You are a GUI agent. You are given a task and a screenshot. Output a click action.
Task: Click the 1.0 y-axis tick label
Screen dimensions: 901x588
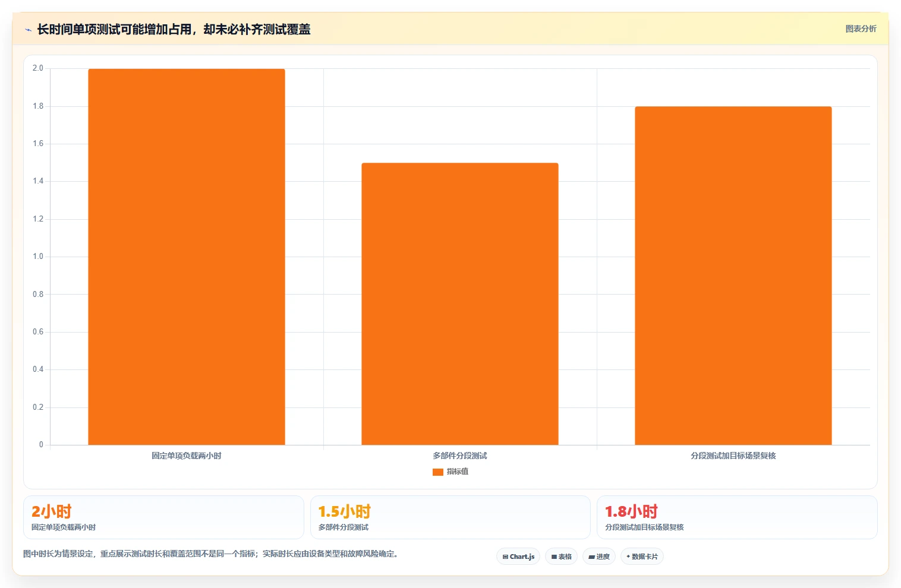pyautogui.click(x=38, y=257)
